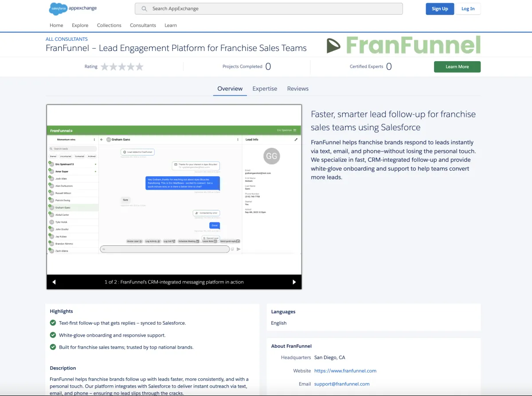Image resolution: width=532 pixels, height=396 pixels.
Task: Open the screenshot preview of FranFunnel messaging
Action: [174, 190]
